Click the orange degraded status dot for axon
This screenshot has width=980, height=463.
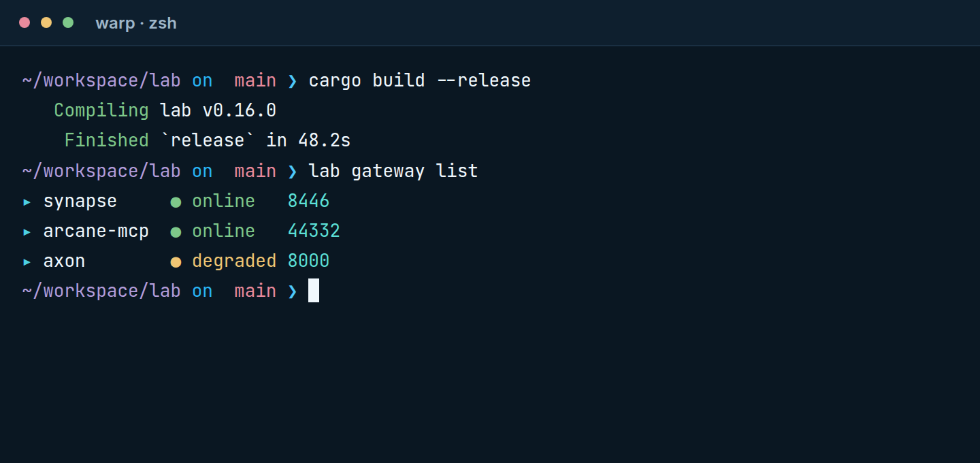pos(176,262)
